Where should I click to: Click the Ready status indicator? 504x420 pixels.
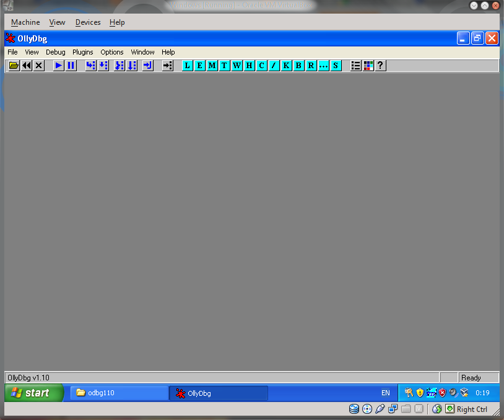coord(471,378)
